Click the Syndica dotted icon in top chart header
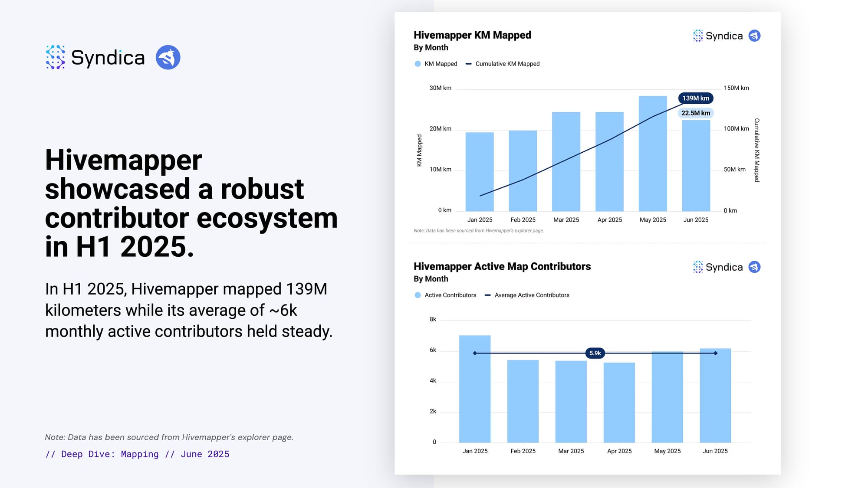This screenshot has height=488, width=868. tap(697, 36)
